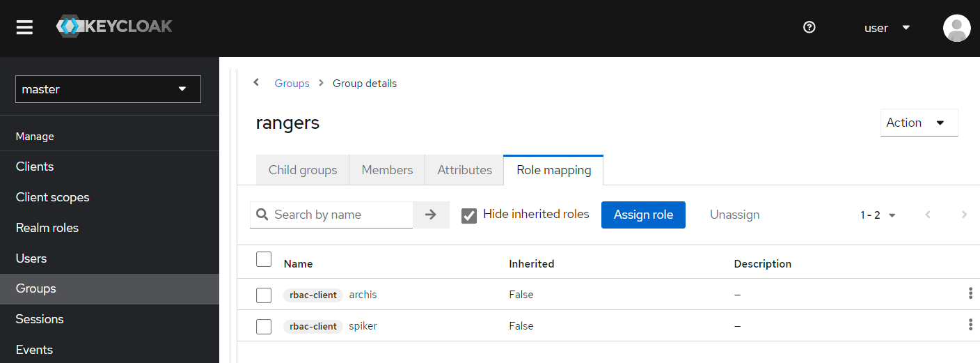Toggle the hamburger navigation menu

[25, 27]
